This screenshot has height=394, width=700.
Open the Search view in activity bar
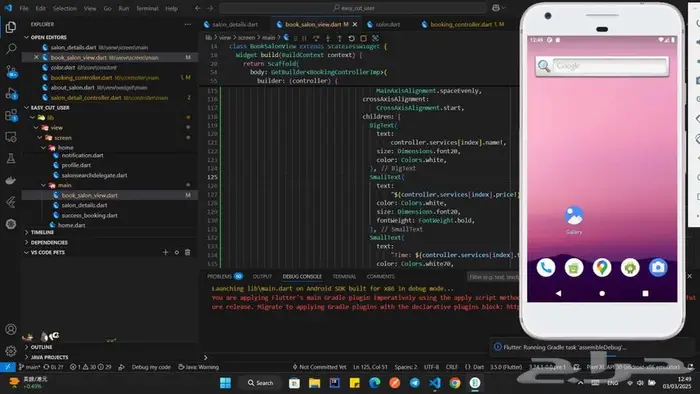point(11,49)
